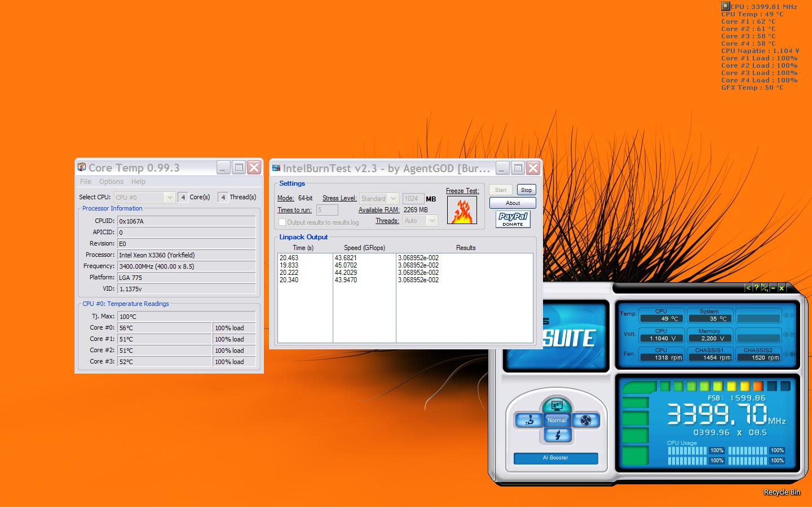Close AI Suite using the green X icon
This screenshot has width=812, height=508.
[782, 288]
